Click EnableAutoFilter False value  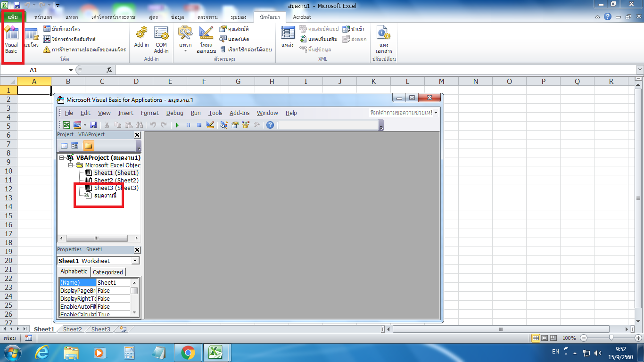point(113,307)
